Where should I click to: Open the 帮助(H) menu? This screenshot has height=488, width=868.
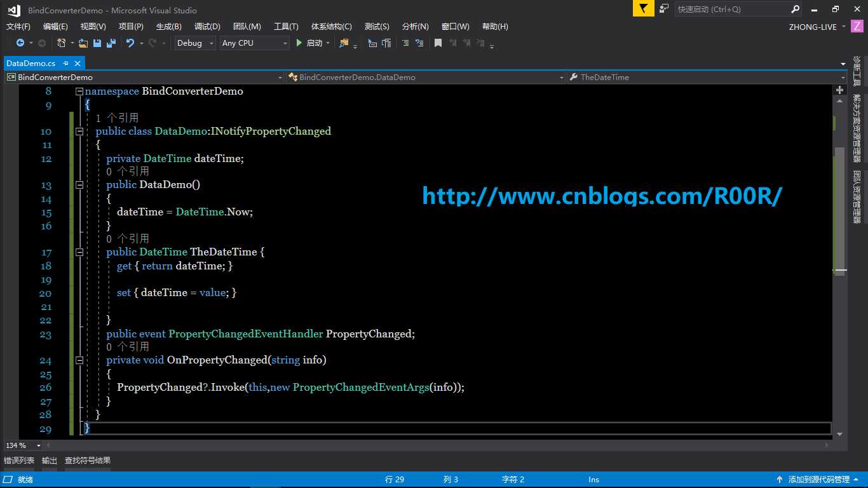pyautogui.click(x=495, y=27)
